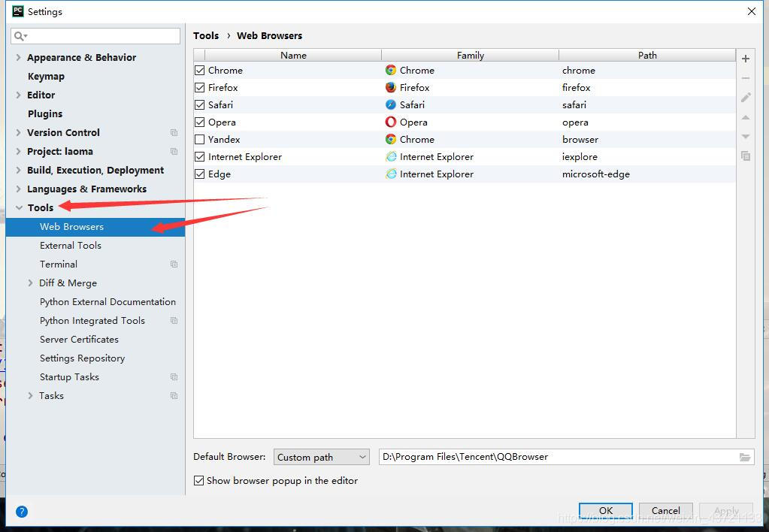Image resolution: width=769 pixels, height=532 pixels.
Task: Toggle Show browser popup in the editor
Action: 198,480
